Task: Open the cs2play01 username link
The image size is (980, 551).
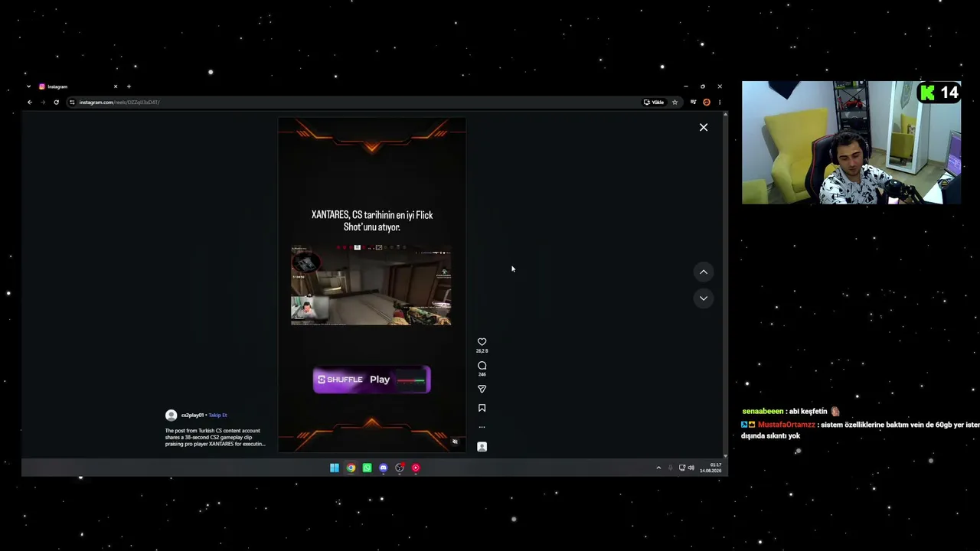Action: 192,415
